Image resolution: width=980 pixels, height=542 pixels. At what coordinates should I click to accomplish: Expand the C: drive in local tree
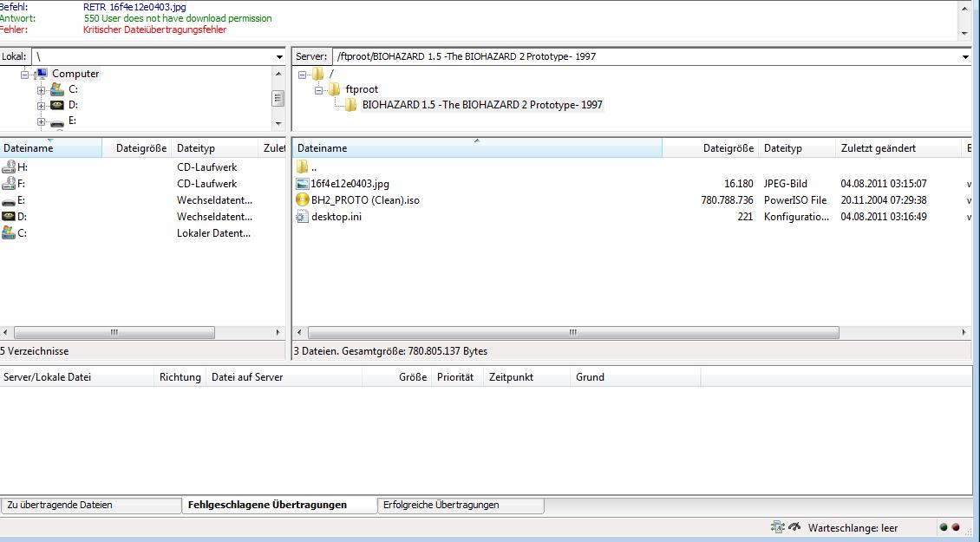click(x=41, y=90)
